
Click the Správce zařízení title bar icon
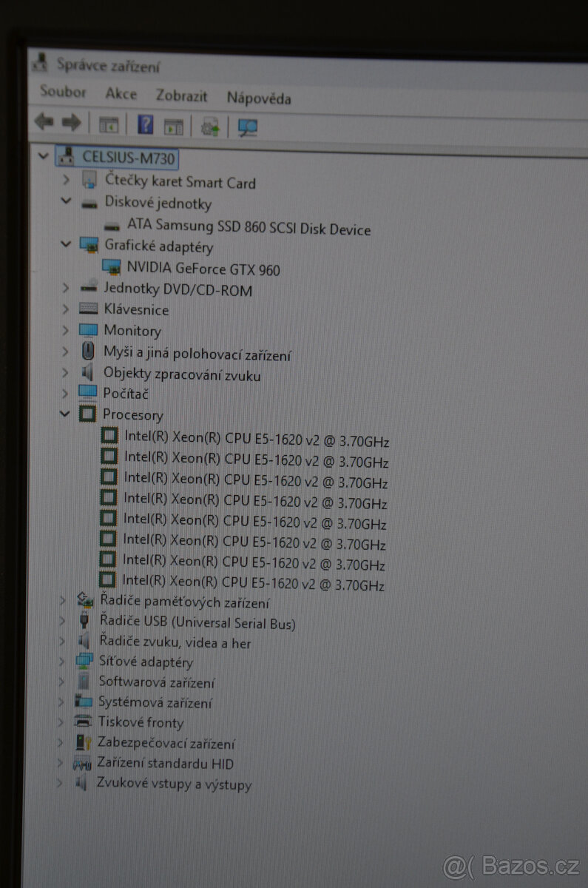(x=41, y=64)
